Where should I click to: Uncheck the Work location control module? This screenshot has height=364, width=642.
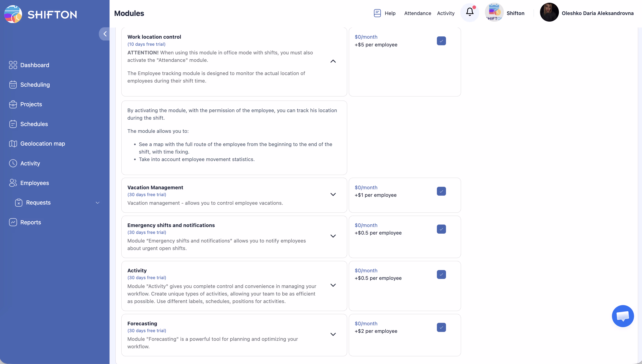point(441,41)
